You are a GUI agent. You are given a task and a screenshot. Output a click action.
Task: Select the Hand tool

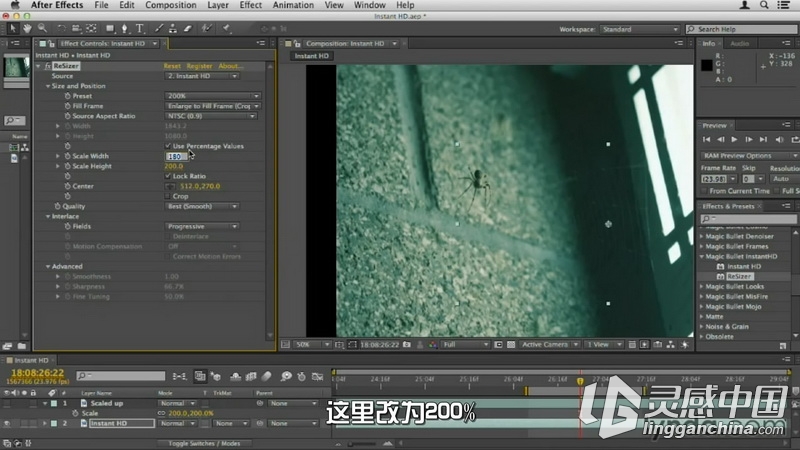pyautogui.click(x=28, y=29)
